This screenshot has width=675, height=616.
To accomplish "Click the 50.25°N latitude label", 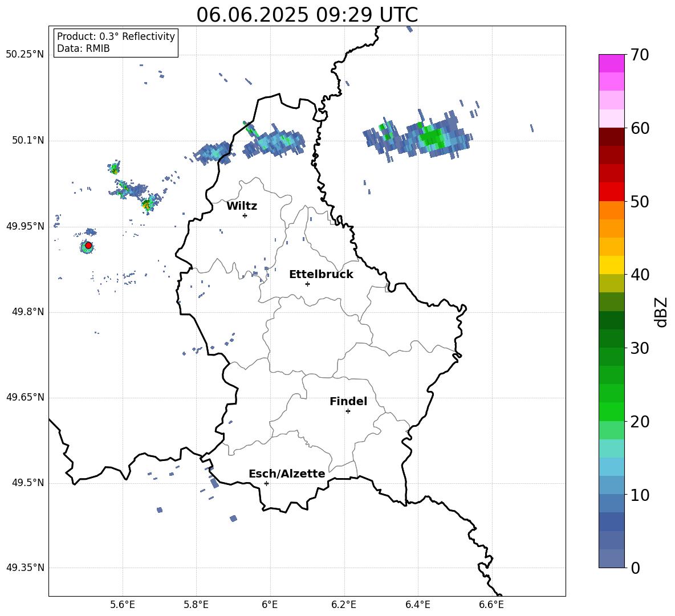I will pos(25,55).
